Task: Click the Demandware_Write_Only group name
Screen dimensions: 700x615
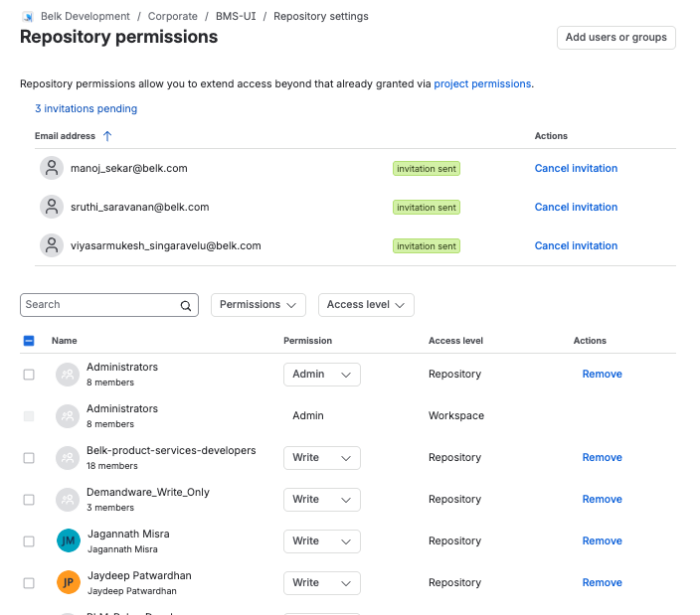Action: (148, 493)
